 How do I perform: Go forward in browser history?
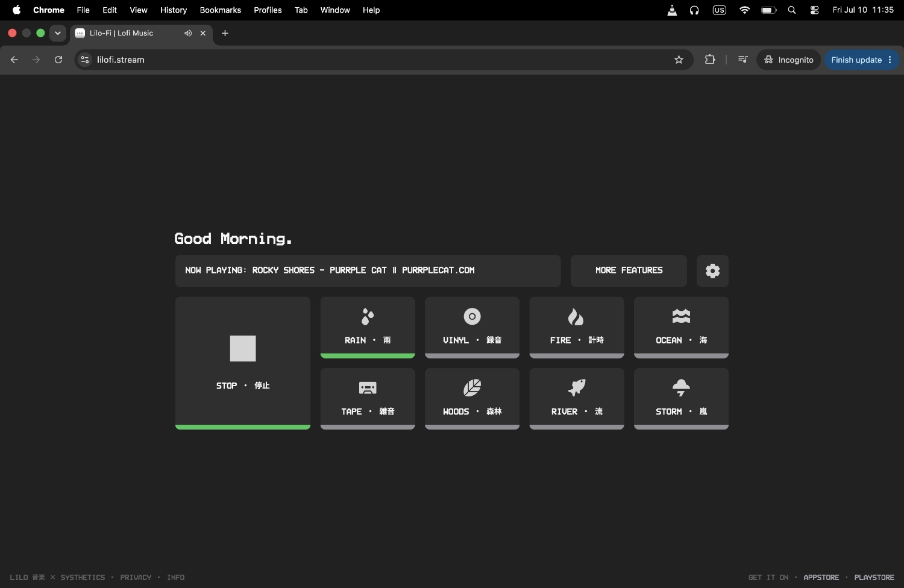tap(36, 60)
